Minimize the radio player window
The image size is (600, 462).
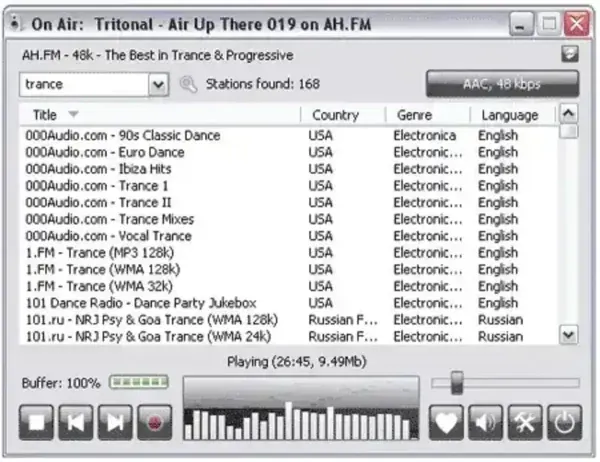pyautogui.click(x=521, y=24)
